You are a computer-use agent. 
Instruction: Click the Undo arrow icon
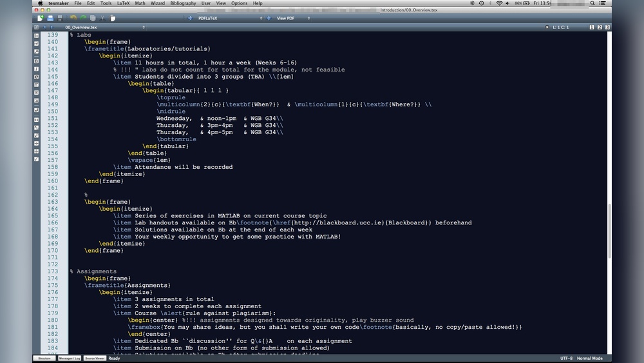point(73,18)
